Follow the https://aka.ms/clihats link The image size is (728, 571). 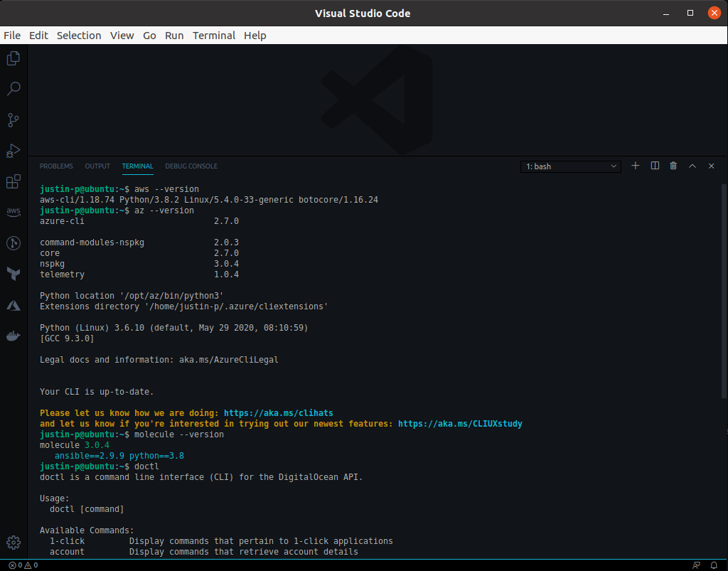click(279, 413)
